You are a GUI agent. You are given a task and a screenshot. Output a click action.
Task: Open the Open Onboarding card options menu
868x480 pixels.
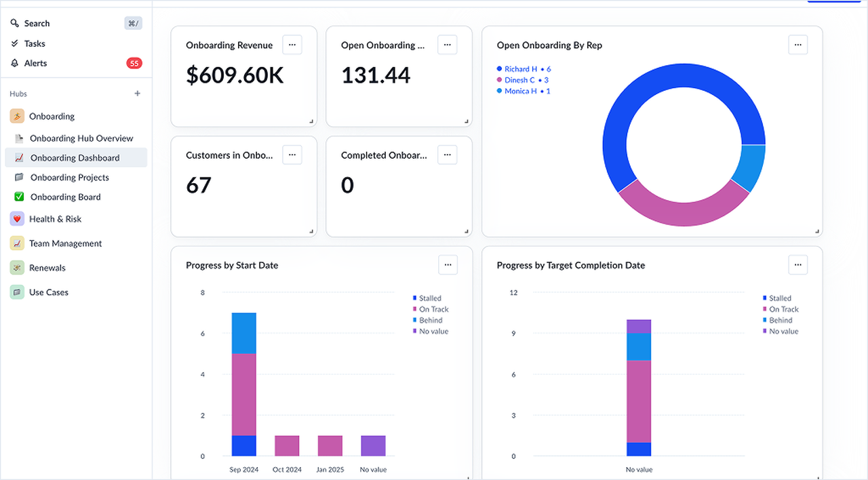pyautogui.click(x=448, y=45)
